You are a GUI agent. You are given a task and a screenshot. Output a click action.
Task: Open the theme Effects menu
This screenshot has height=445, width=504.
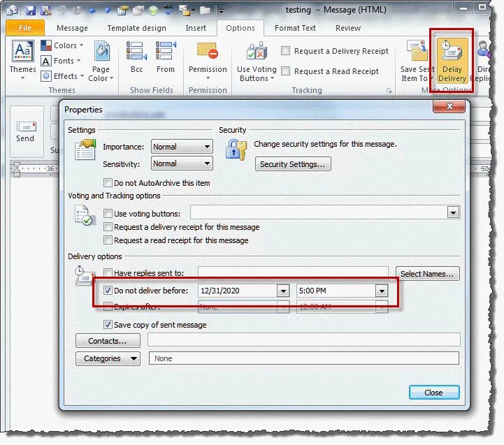pyautogui.click(x=62, y=76)
